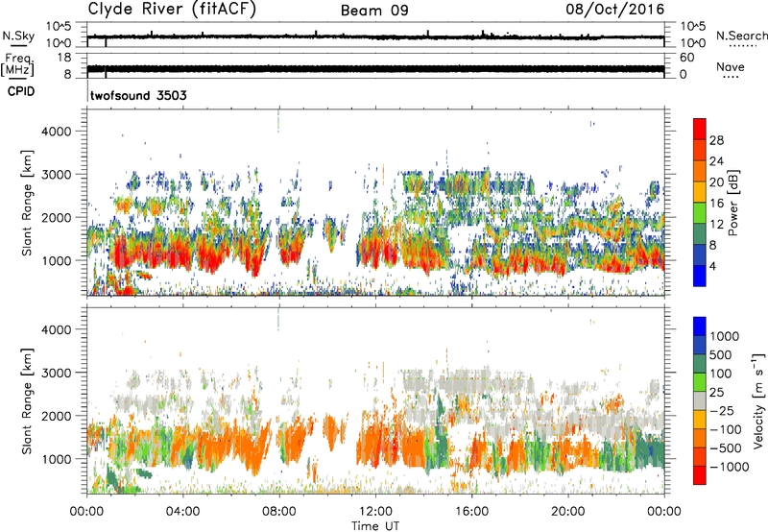Click the '4' power colorbar tick value

coord(712,266)
